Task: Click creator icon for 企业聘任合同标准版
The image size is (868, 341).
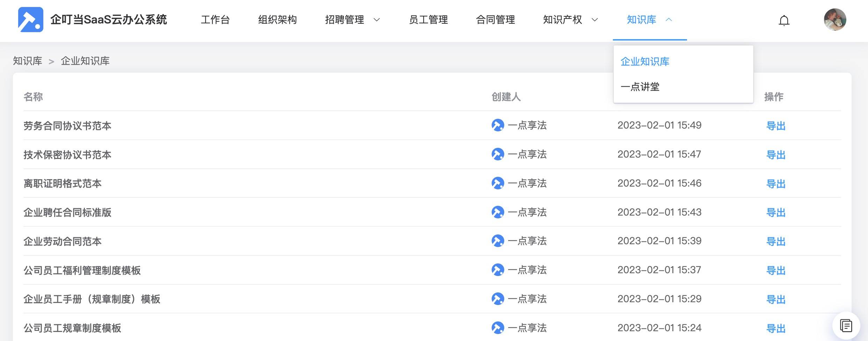Action: click(x=498, y=212)
